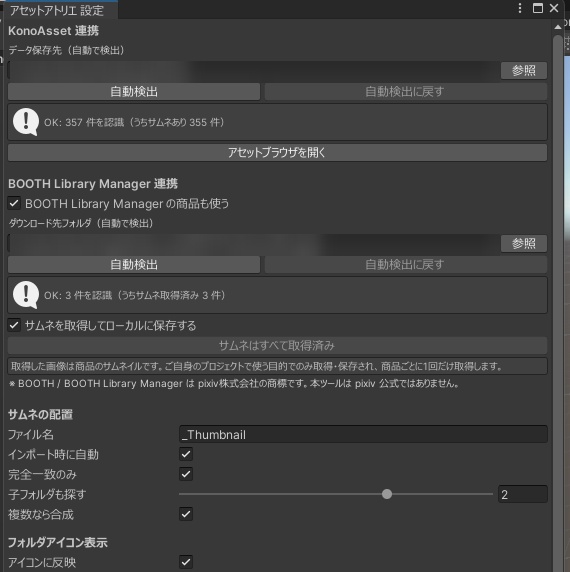Click 参照 button for download folder
Image resolution: width=570 pixels, height=572 pixels.
524,243
